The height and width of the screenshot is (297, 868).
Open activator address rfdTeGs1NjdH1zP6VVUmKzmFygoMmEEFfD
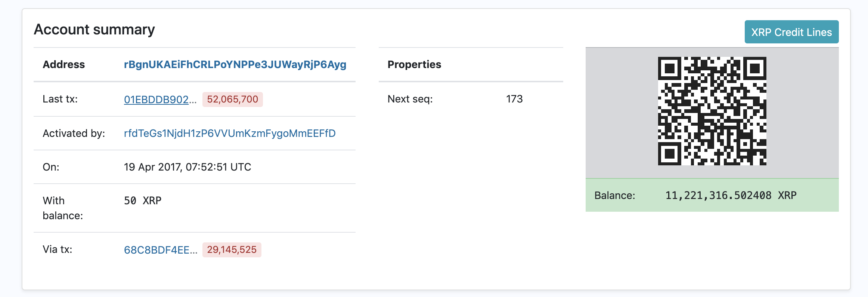230,134
